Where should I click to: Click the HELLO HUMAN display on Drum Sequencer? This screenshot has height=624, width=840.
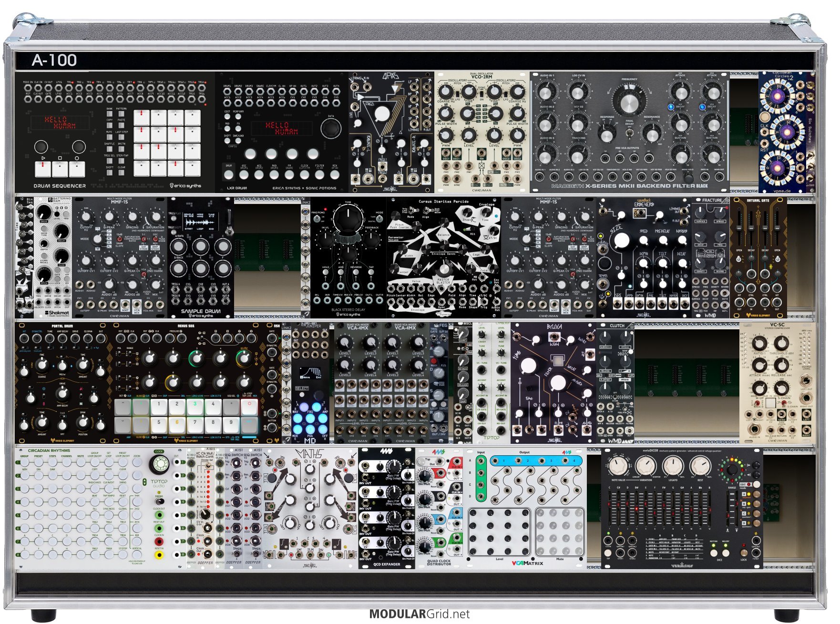(x=60, y=123)
